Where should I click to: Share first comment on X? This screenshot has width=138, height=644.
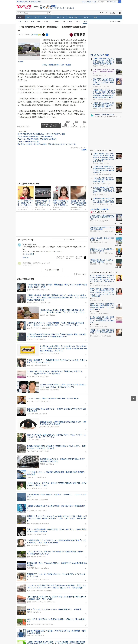(85, 257)
